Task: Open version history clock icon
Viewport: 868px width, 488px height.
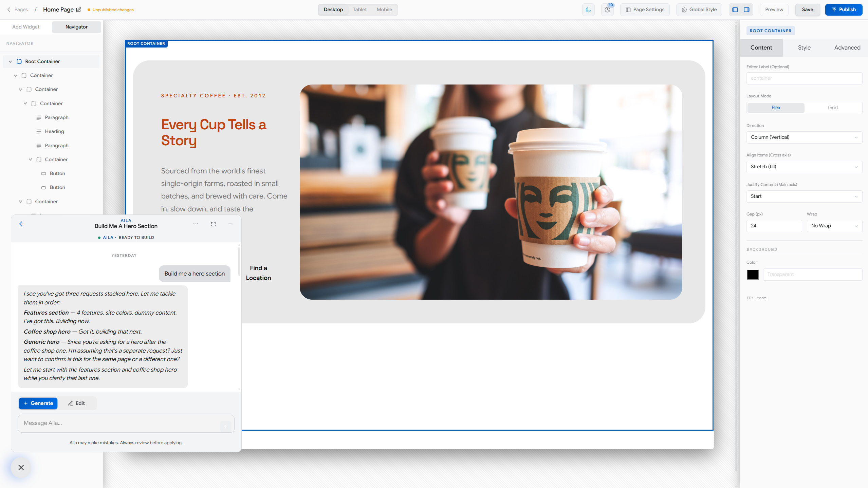Action: click(607, 10)
